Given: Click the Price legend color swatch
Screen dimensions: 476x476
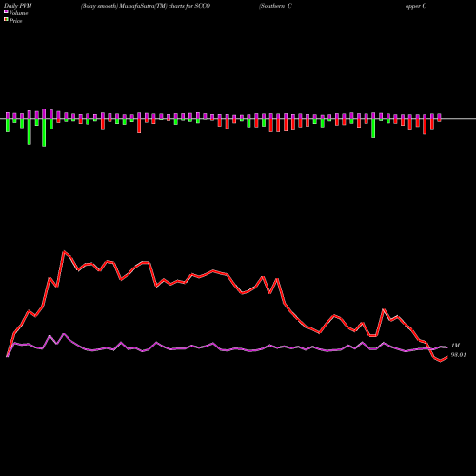Looking at the screenshot, I should point(6,20).
